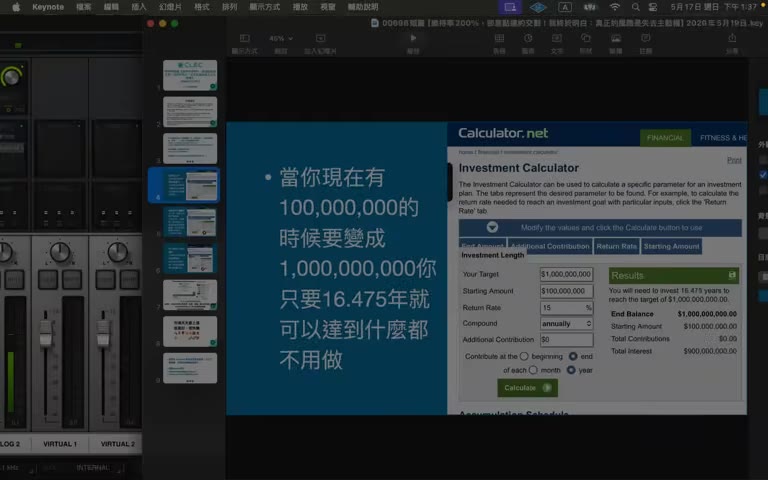Click the Your Target field showing $1,000,000,000
This screenshot has width=768, height=480.
tap(566, 274)
